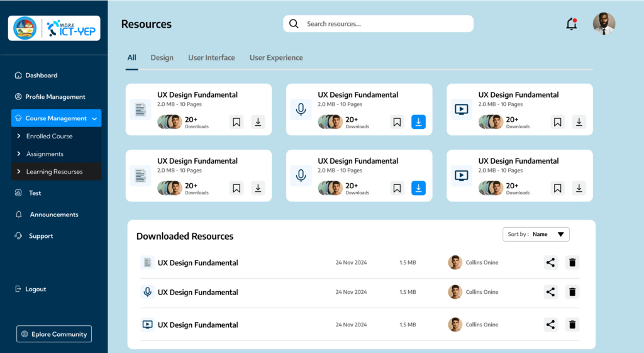Image resolution: width=644 pixels, height=353 pixels.
Task: Open the Sort by Name dropdown
Action: tap(536, 234)
